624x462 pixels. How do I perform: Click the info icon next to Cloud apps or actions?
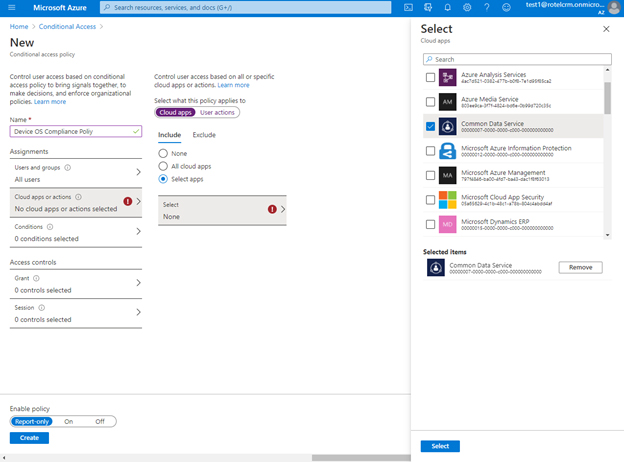78,197
